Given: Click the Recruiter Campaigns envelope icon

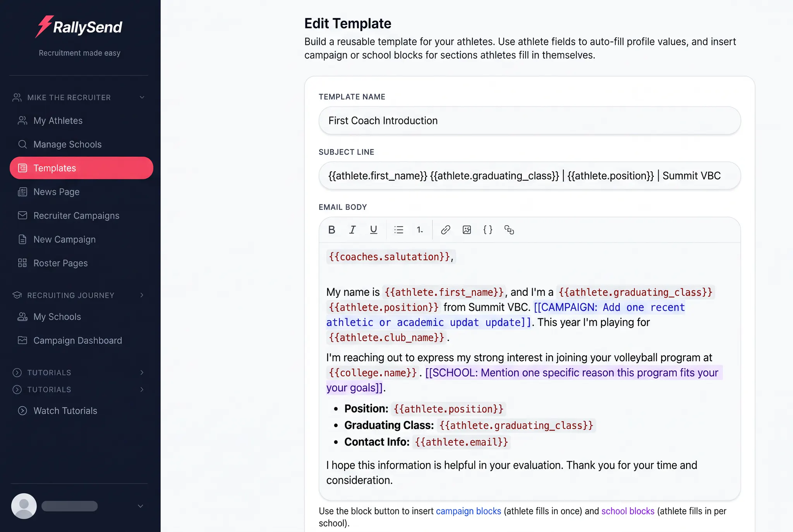Looking at the screenshot, I should (22, 215).
